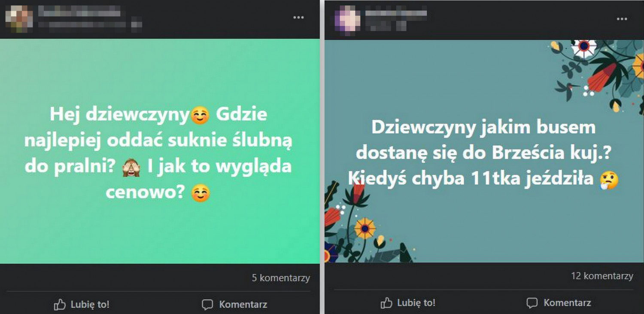644x314 pixels.
Task: Click Komentarz button under right post
Action: click(559, 303)
